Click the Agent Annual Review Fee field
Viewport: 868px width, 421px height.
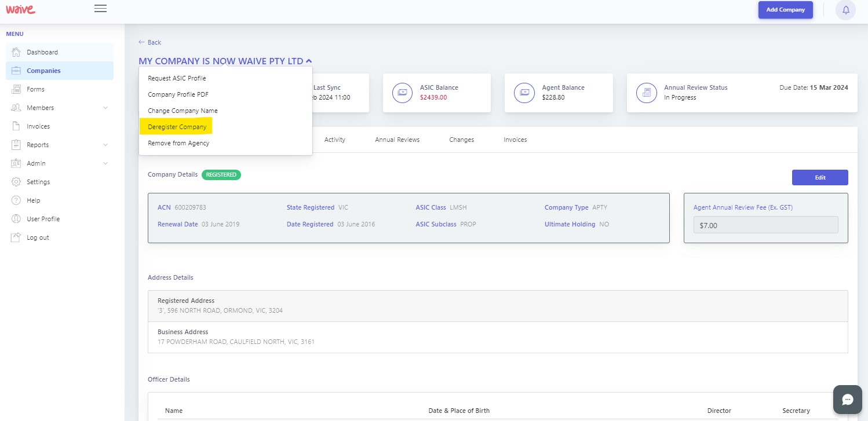pyautogui.click(x=765, y=225)
